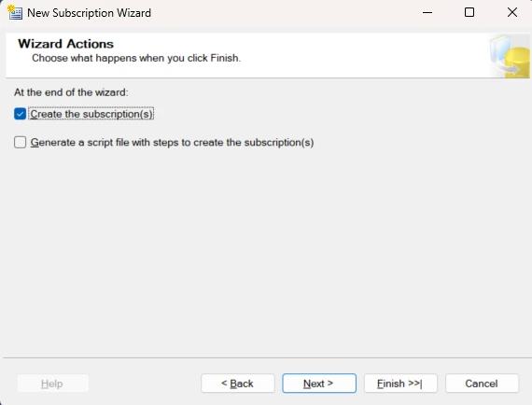The width and height of the screenshot is (532, 405).
Task: Click the Finish >>| button
Action: click(x=400, y=384)
